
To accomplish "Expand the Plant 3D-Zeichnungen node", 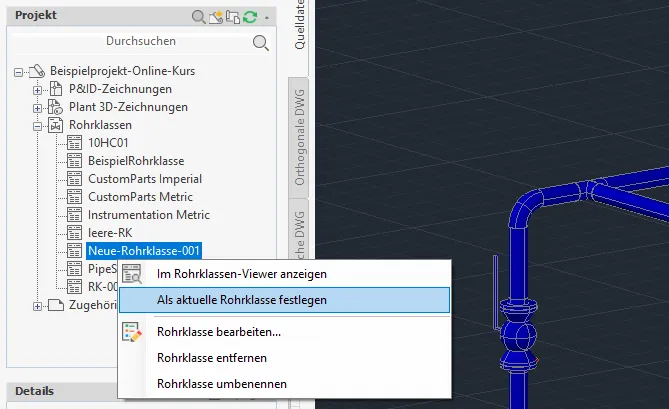I will pyautogui.click(x=38, y=108).
